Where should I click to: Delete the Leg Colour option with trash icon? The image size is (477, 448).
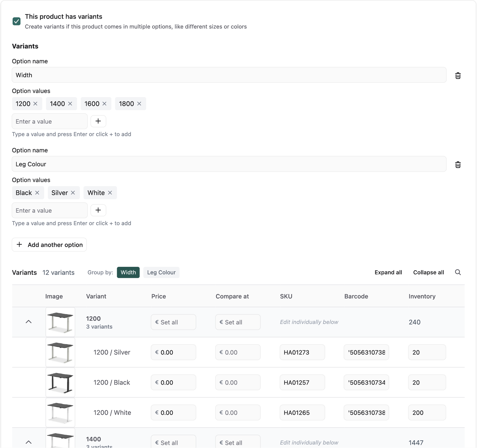(458, 164)
